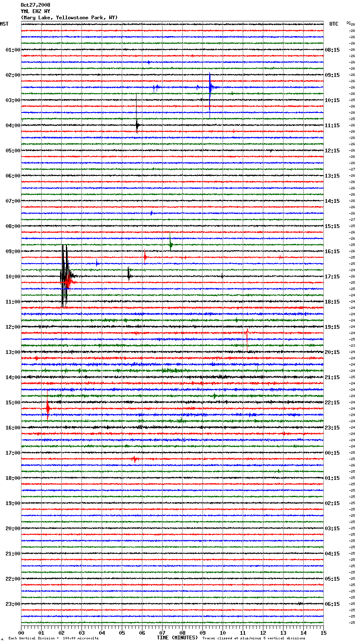Image resolution: width=357 pixels, height=644 pixels.
Task: Click the Traces clipped at plus/minus 5 note
Action: [254, 639]
